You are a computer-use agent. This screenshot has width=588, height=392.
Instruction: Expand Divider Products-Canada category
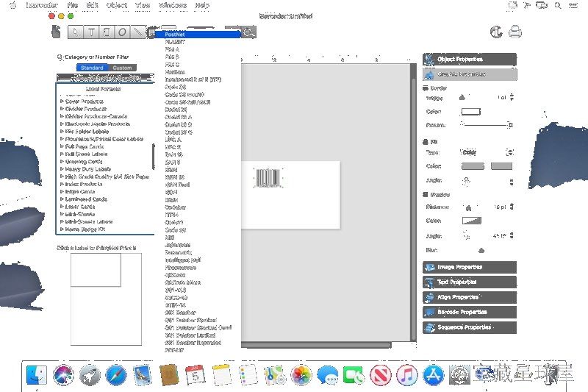[x=62, y=116]
